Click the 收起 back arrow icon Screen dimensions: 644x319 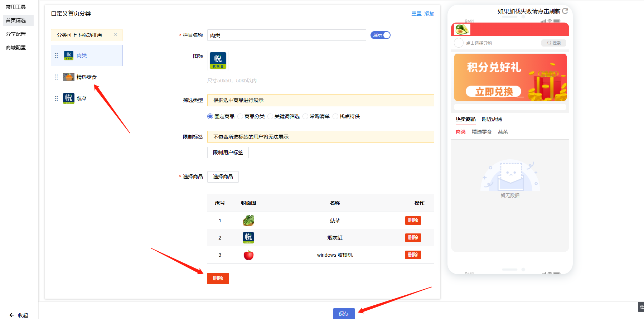[12, 315]
